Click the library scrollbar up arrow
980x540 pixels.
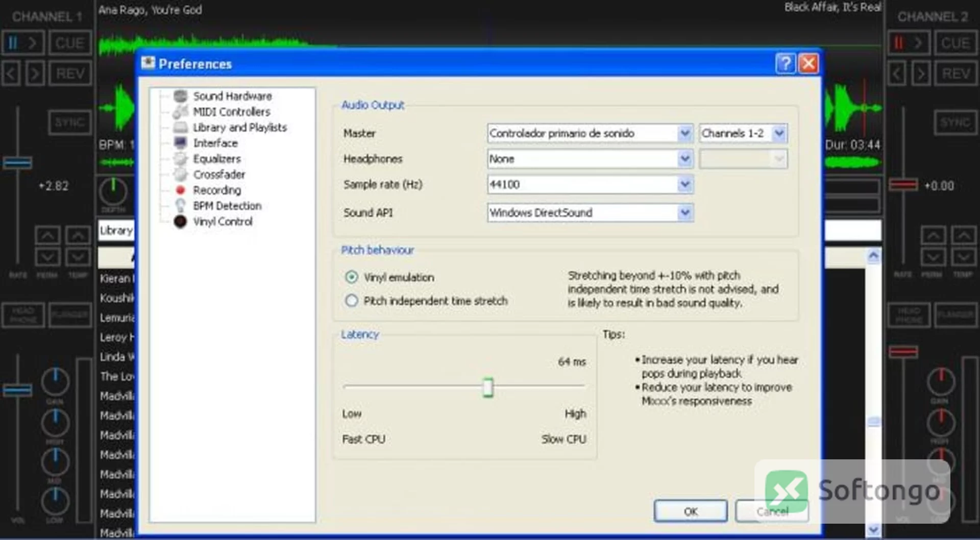click(x=873, y=255)
